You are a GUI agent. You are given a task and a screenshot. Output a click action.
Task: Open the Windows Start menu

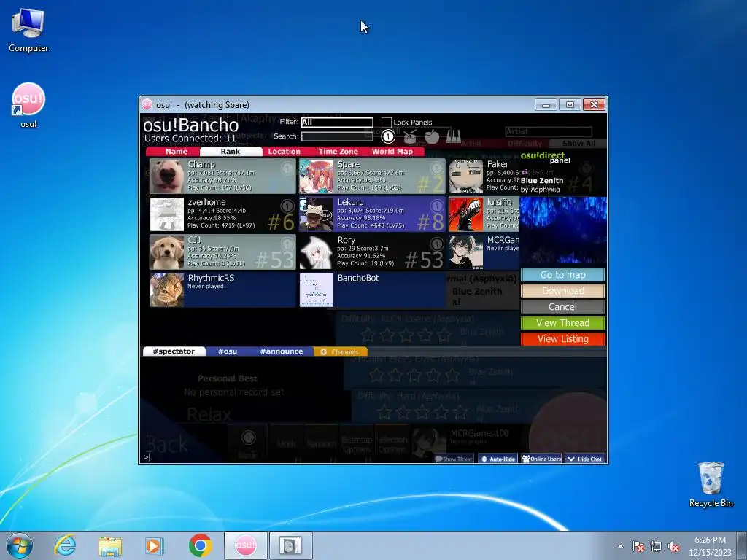pos(20,545)
